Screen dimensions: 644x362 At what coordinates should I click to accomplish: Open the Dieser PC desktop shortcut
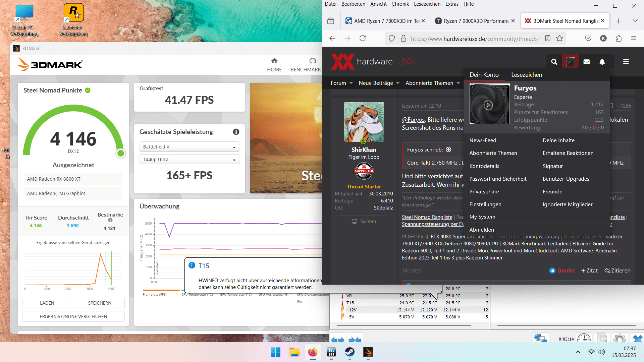click(24, 20)
